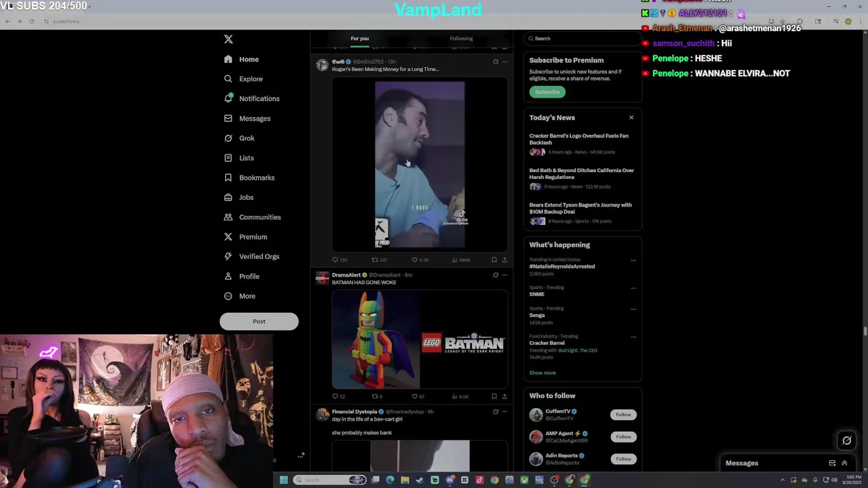Image resolution: width=868 pixels, height=488 pixels.
Task: Open Premium in the sidebar
Action: 245,237
